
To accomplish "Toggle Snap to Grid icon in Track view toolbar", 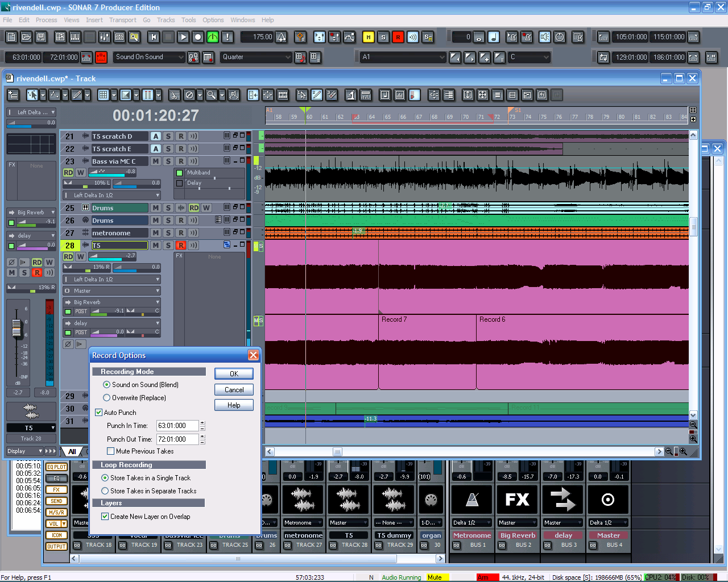I will click(x=103, y=95).
